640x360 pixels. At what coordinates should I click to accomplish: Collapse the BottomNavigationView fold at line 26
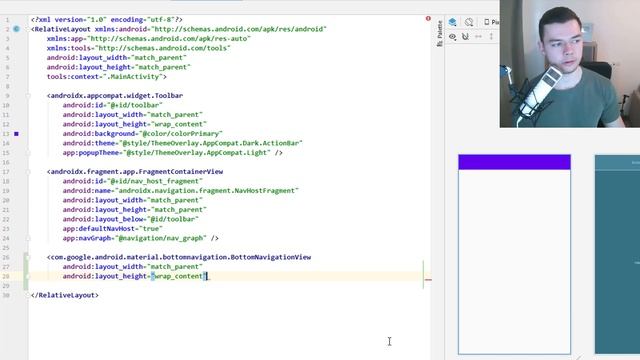tap(28, 258)
